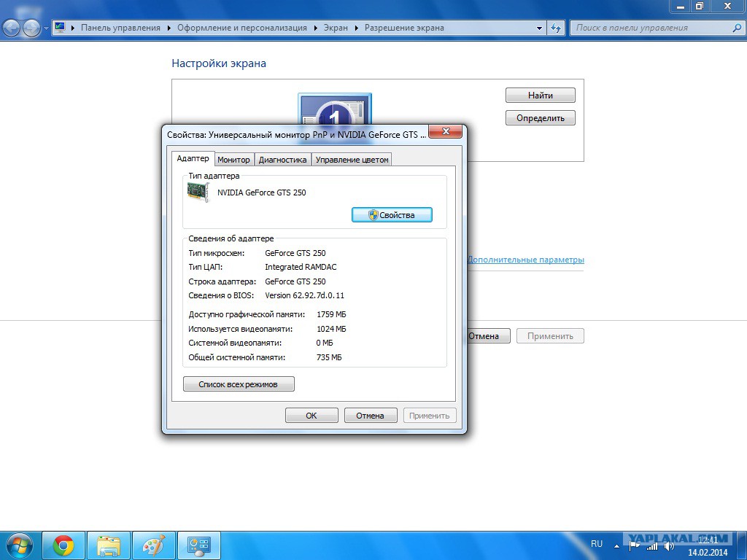Open recent pages dropdown beside navigation arrows

point(46,28)
